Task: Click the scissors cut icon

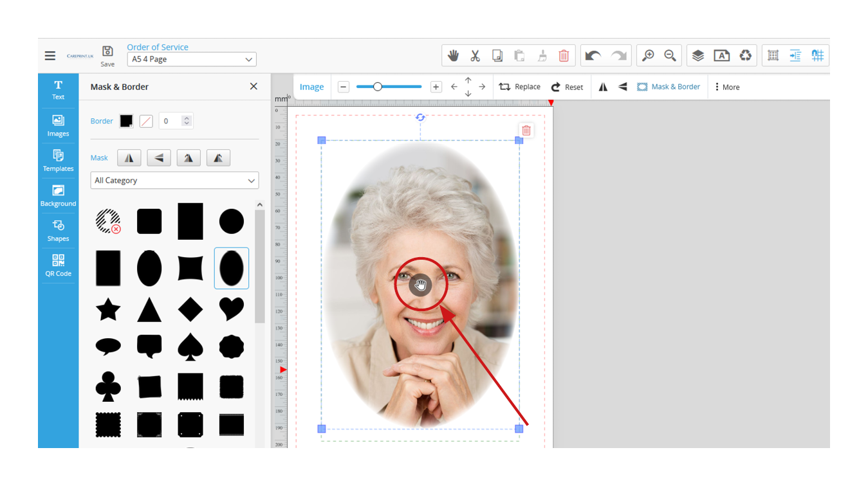Action: coord(476,56)
